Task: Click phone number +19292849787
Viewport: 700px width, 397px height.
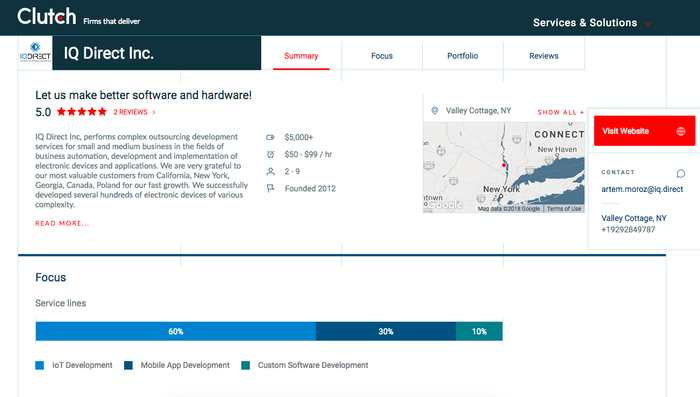Action: pos(628,230)
